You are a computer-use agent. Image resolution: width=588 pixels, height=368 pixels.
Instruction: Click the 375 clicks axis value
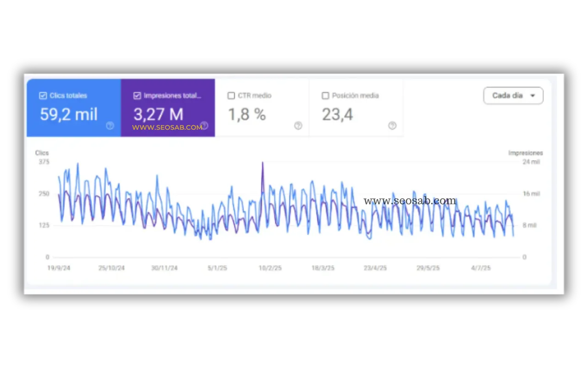(44, 162)
